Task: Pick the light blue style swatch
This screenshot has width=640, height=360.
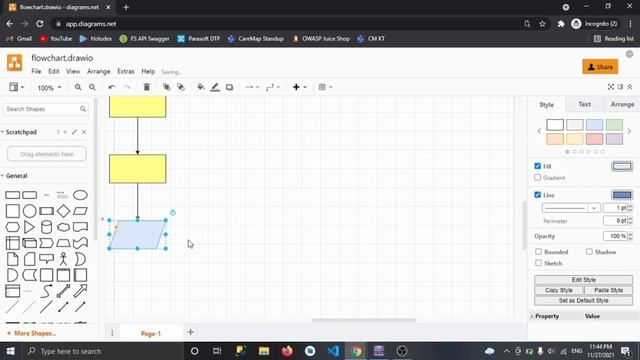Action: [594, 124]
